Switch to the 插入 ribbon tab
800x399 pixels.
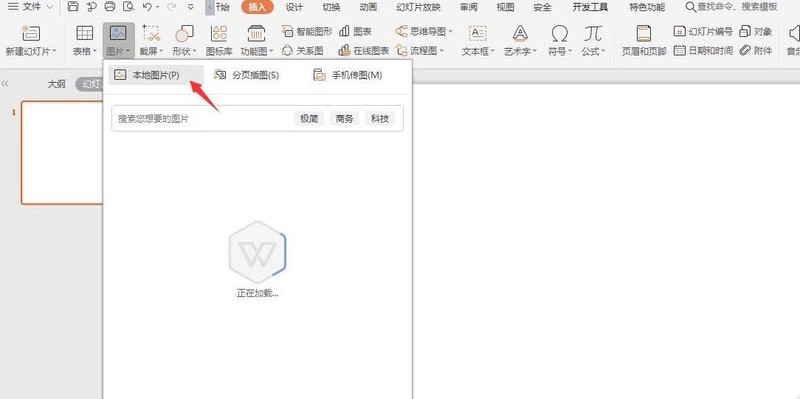(x=257, y=7)
